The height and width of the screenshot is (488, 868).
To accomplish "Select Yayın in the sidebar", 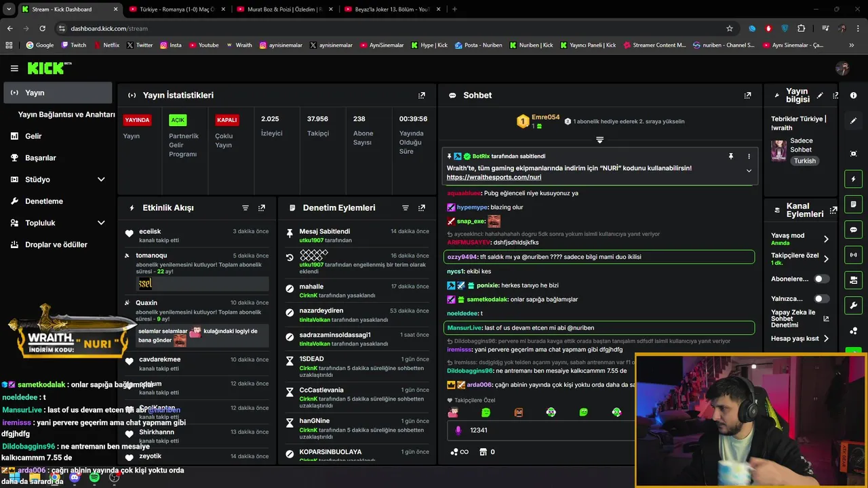I will (x=58, y=93).
